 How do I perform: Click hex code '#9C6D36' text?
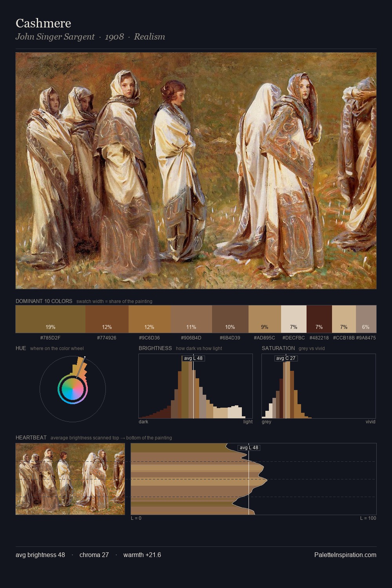click(x=149, y=338)
